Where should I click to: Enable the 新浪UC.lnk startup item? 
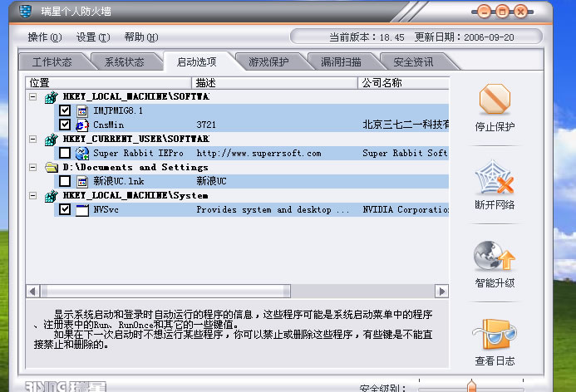65,181
